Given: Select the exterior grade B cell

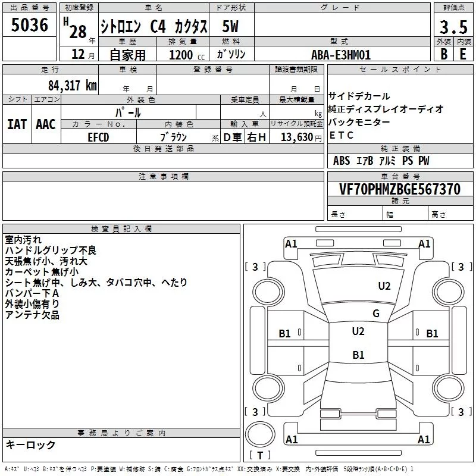Looking at the screenshot, I should pos(443,54).
